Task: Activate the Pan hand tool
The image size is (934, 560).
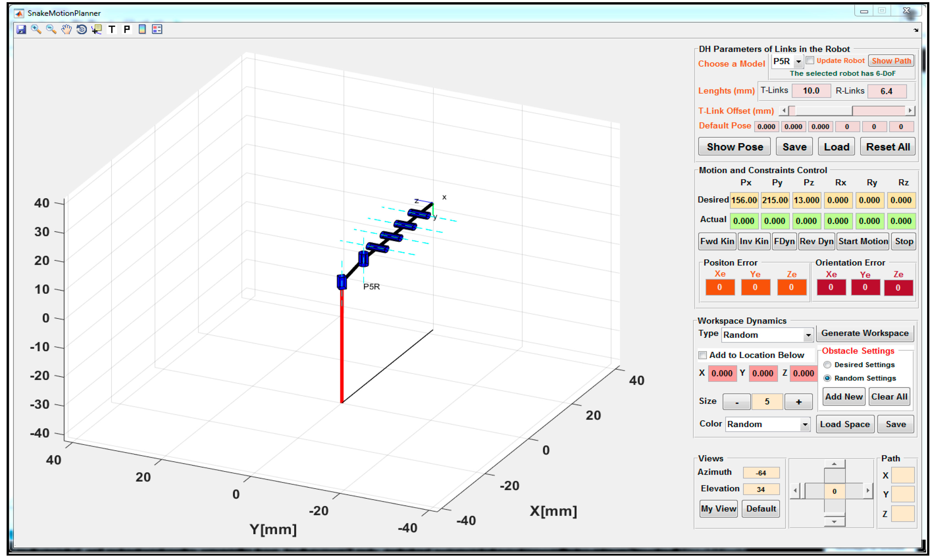Action: (x=66, y=29)
